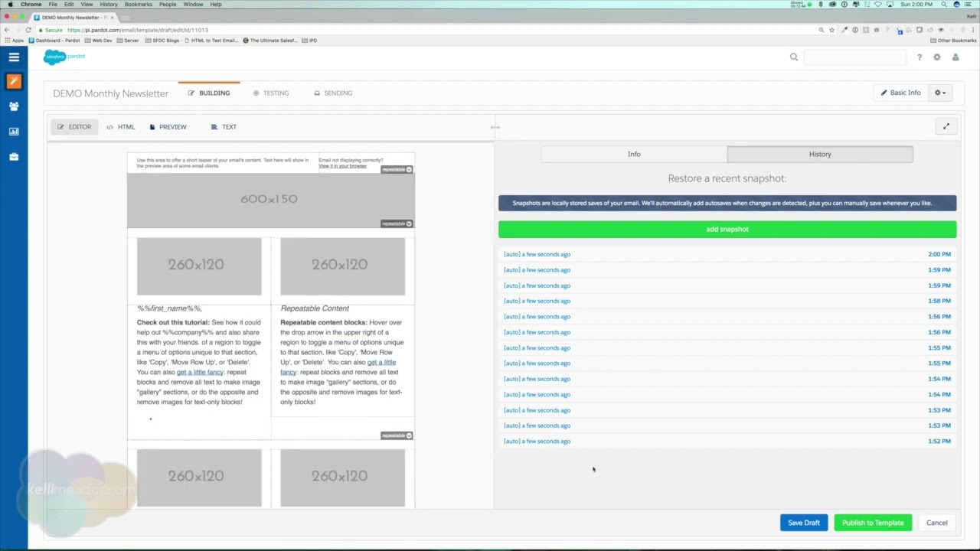Viewport: 980px width, 551px height.
Task: Open Chrome's Bookmarks menu
Action: tap(139, 5)
